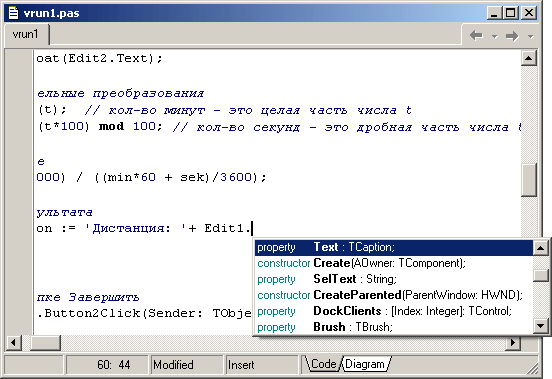Screen dimensions: 552x379
Task: Click the Modified status bar panel
Action: coord(187,365)
